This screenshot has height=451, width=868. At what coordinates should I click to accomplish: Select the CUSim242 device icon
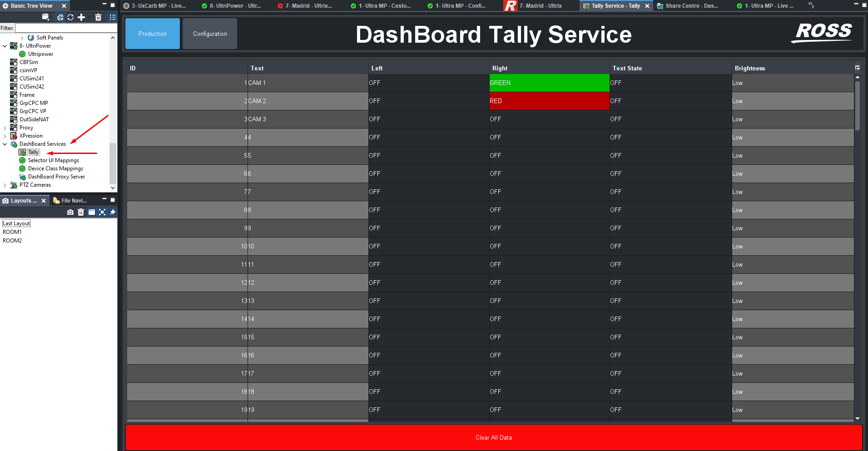[x=14, y=87]
